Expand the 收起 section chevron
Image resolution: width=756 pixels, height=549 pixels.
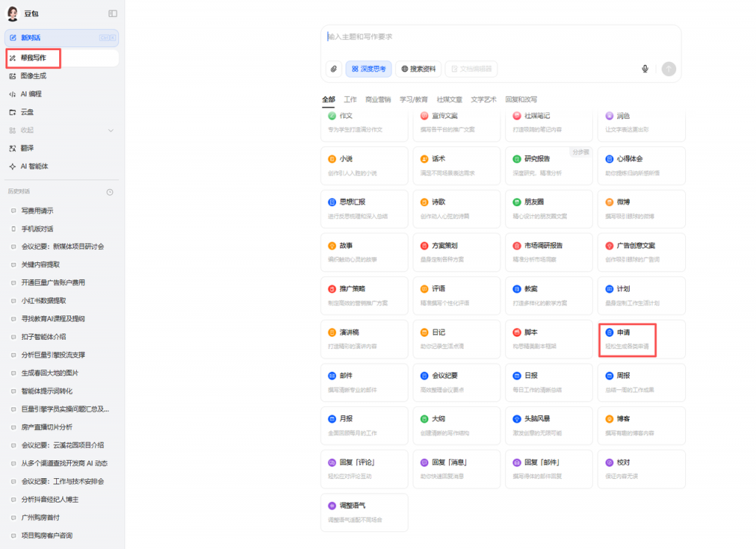(x=111, y=130)
